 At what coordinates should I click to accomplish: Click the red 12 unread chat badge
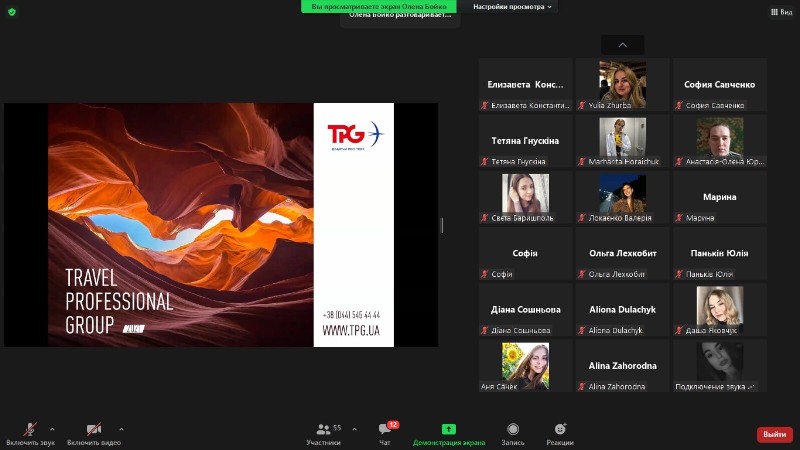[x=393, y=424]
